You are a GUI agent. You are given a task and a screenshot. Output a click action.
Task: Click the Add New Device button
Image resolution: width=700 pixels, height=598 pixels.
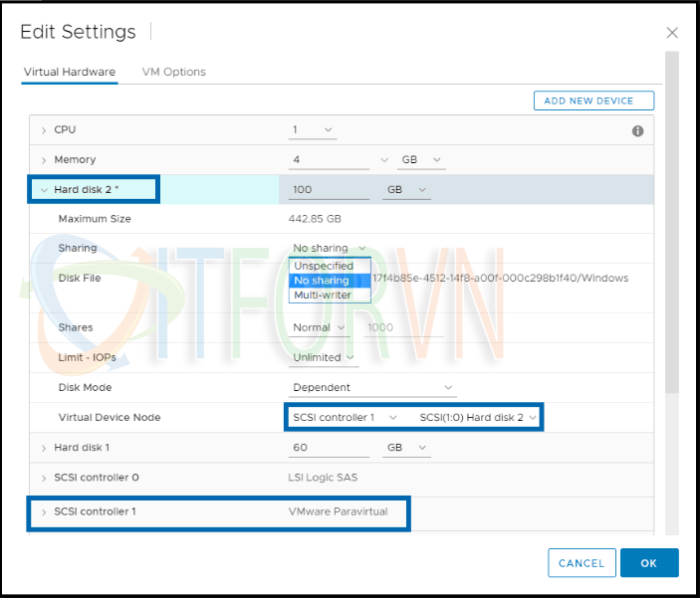593,100
